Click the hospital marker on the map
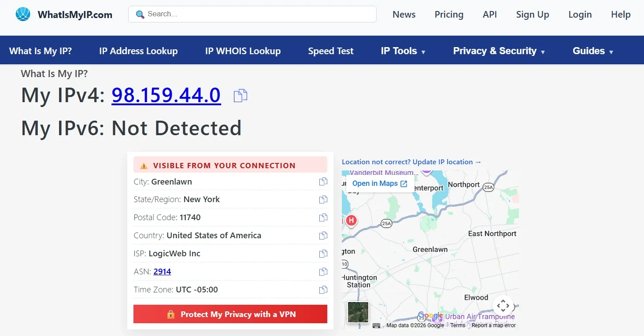Screen dimensions: 644x336 click(x=351, y=220)
